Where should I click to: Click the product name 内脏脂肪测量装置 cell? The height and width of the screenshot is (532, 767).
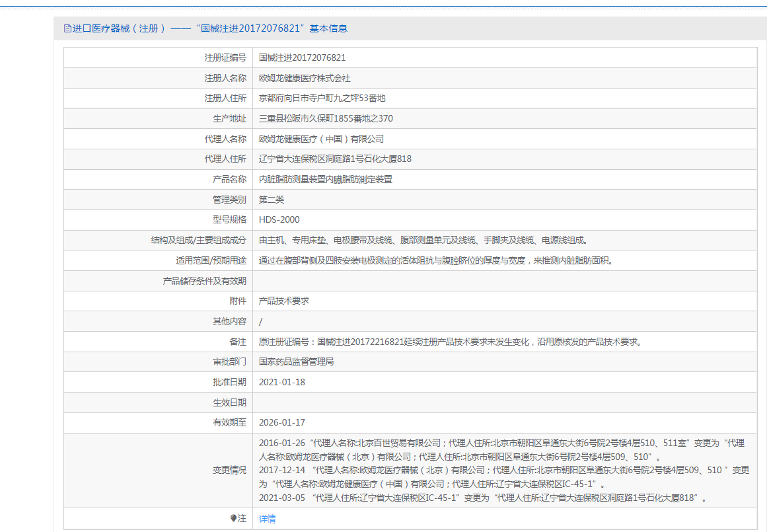326,179
